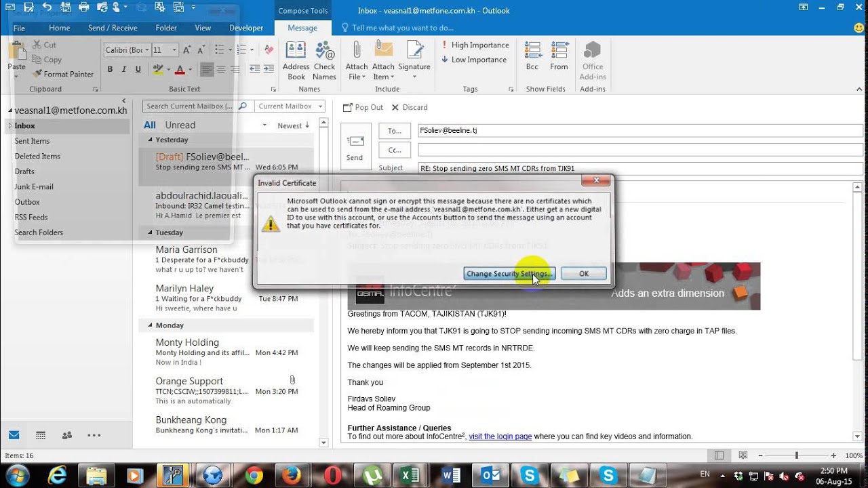This screenshot has width=868, height=488.
Task: Toggle underline formatting
Action: (138, 69)
